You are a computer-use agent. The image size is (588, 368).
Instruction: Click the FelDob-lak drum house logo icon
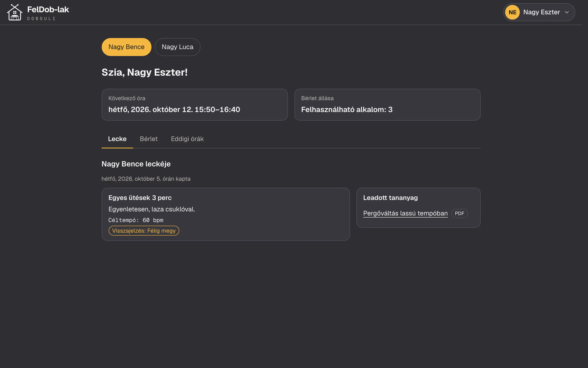[x=14, y=12]
